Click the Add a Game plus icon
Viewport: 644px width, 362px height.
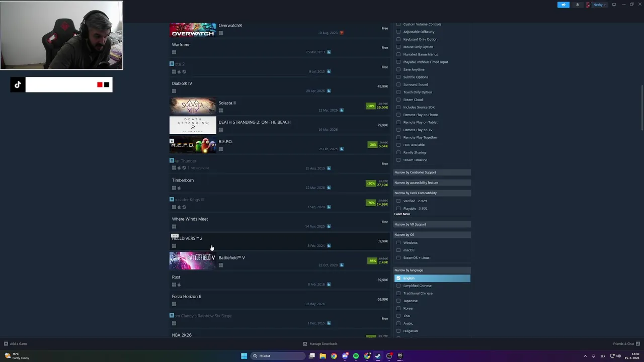[x=6, y=344]
